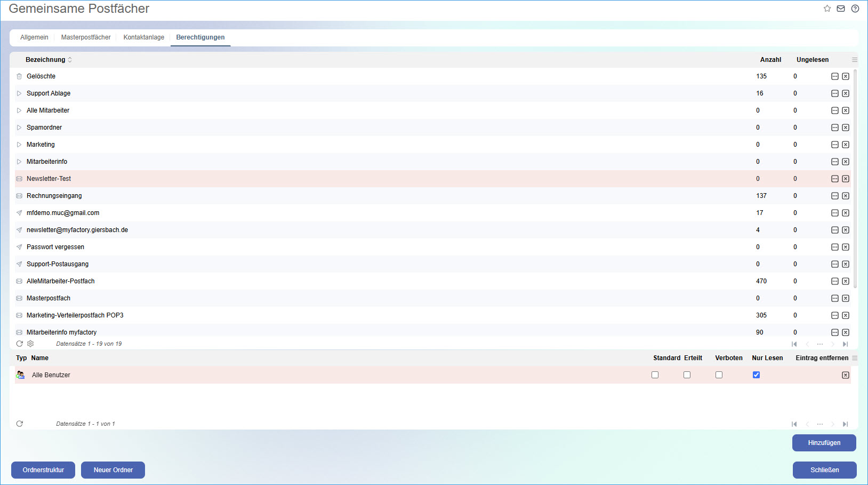868x485 pixels.
Task: Delete the Masterpostfach entry
Action: click(x=846, y=298)
